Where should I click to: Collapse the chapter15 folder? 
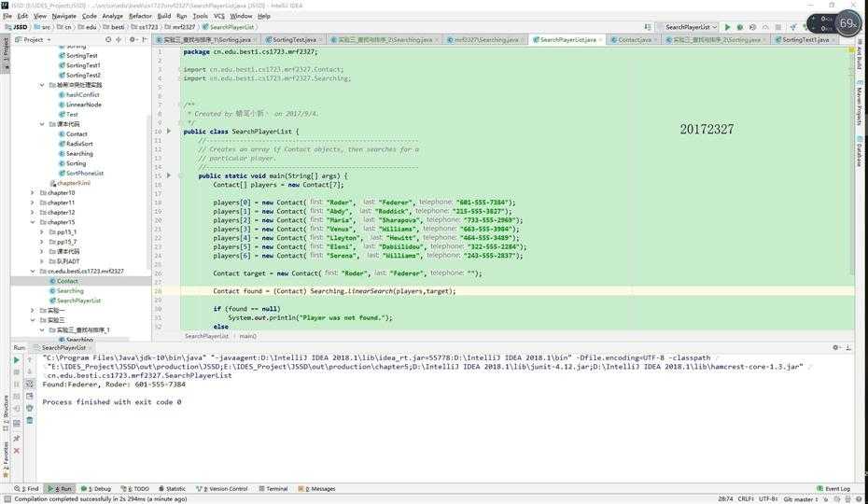tap(32, 222)
